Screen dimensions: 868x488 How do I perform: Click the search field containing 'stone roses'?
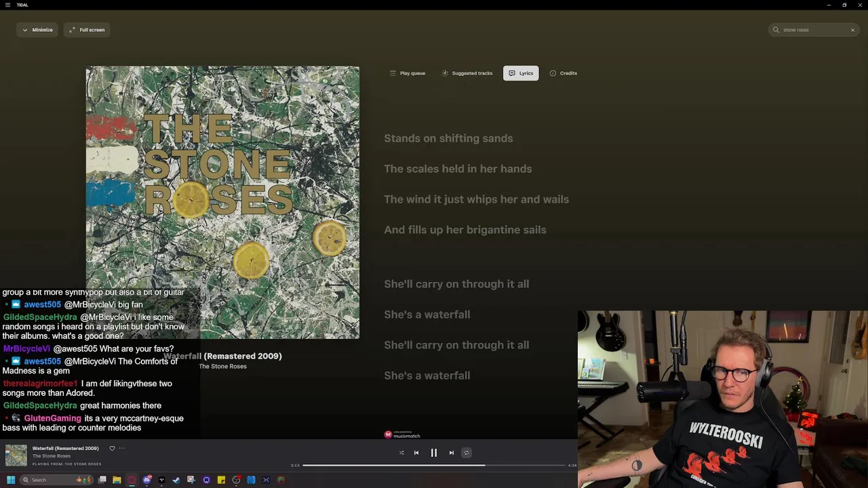(x=814, y=30)
